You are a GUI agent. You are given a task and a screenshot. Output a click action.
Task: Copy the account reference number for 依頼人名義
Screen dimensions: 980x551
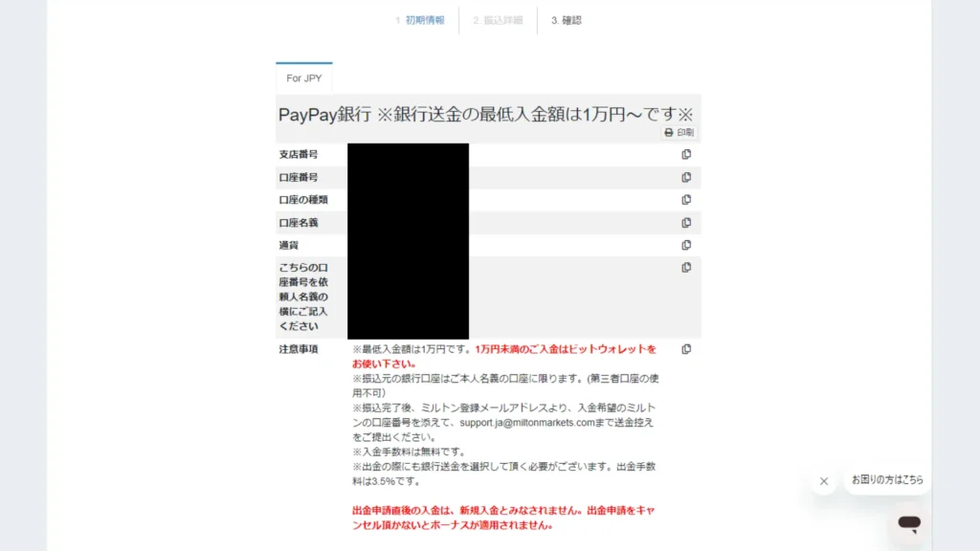pos(686,268)
